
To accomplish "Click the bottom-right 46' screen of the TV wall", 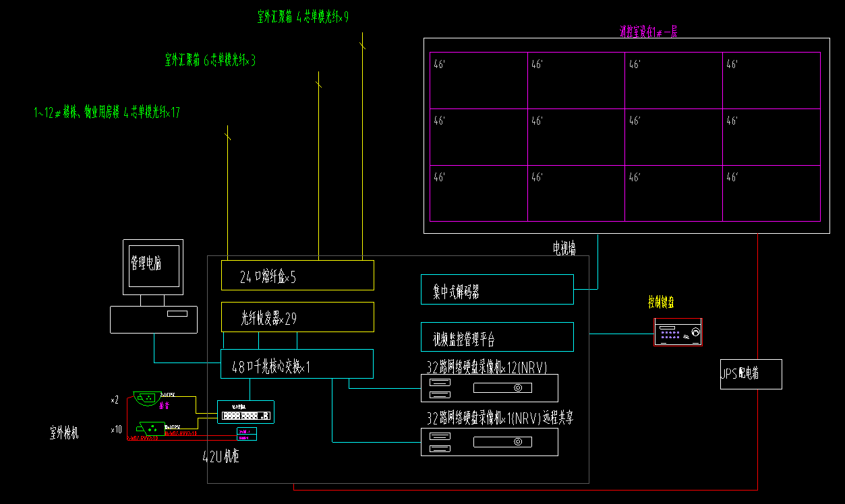I will (771, 193).
